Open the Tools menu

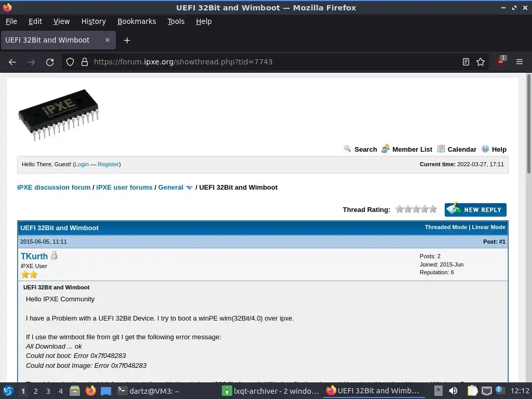[x=176, y=21]
